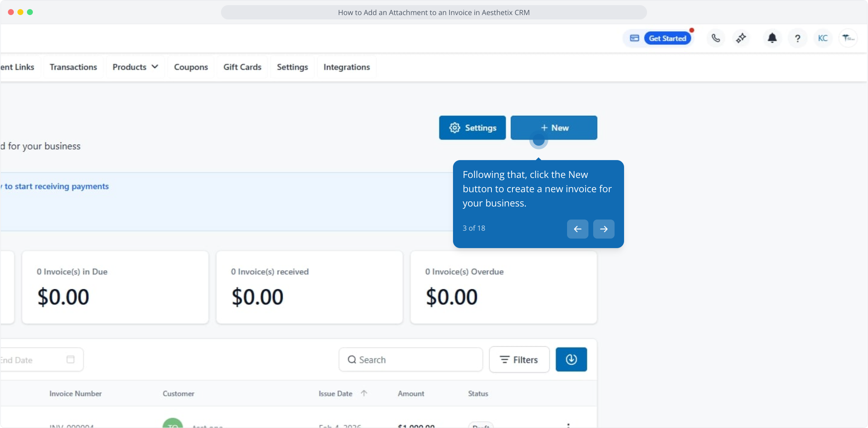Click the New invoice button
The height and width of the screenshot is (428, 868).
pos(554,128)
